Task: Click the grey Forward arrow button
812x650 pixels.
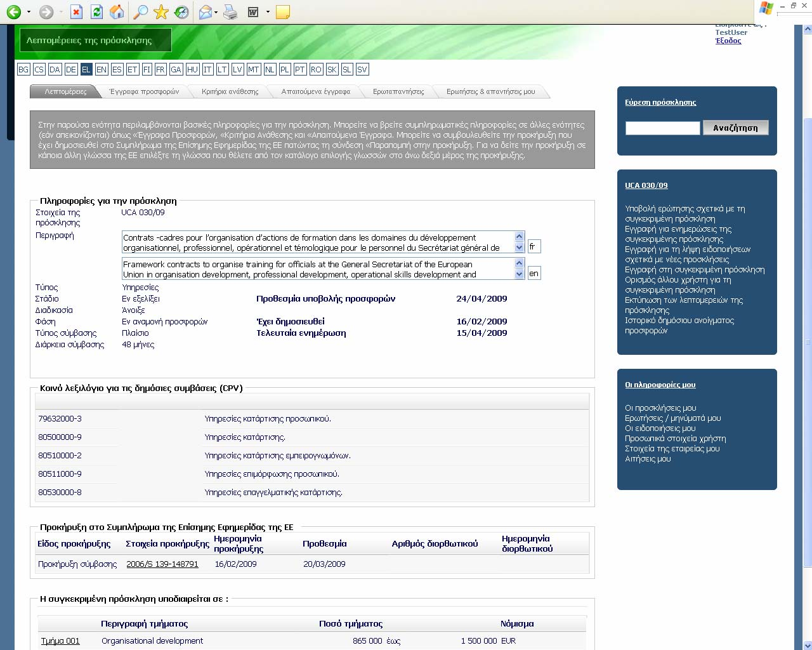Action: coord(46,11)
